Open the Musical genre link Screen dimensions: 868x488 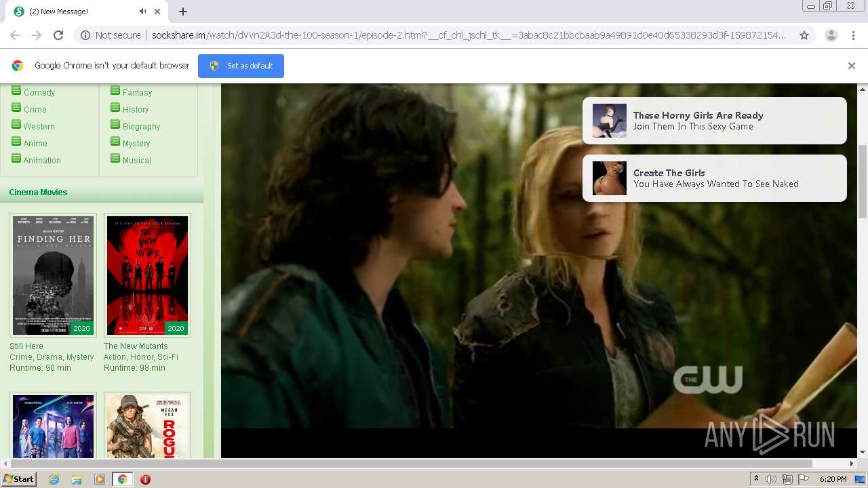(x=137, y=161)
